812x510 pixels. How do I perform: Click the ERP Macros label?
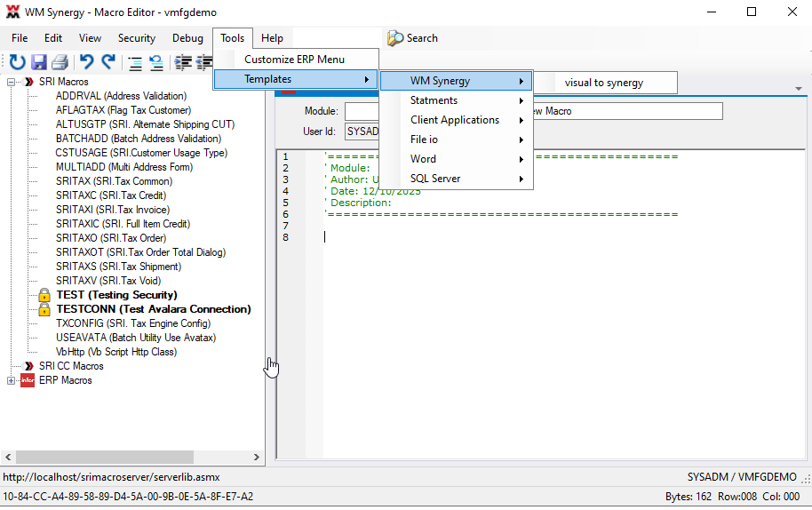click(65, 380)
